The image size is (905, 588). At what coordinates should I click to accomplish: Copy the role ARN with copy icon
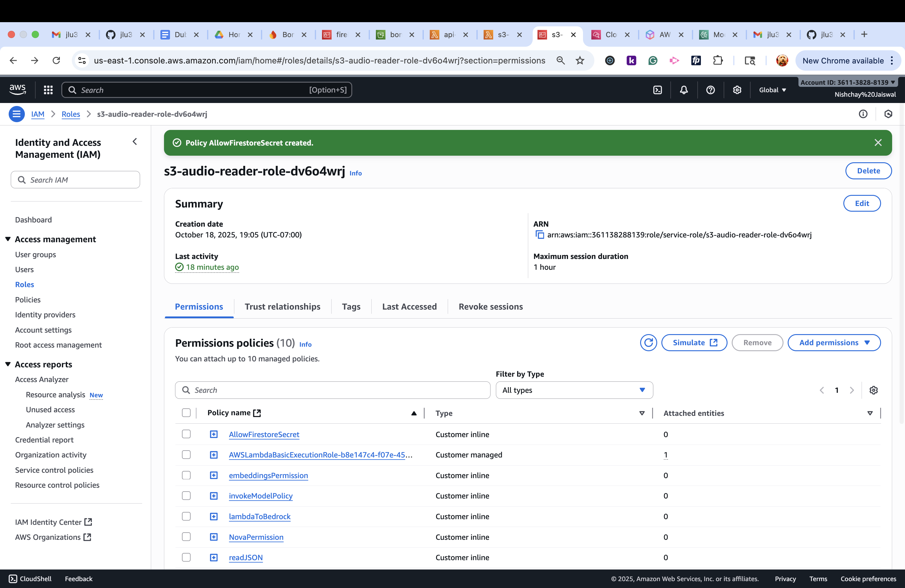tap(540, 235)
